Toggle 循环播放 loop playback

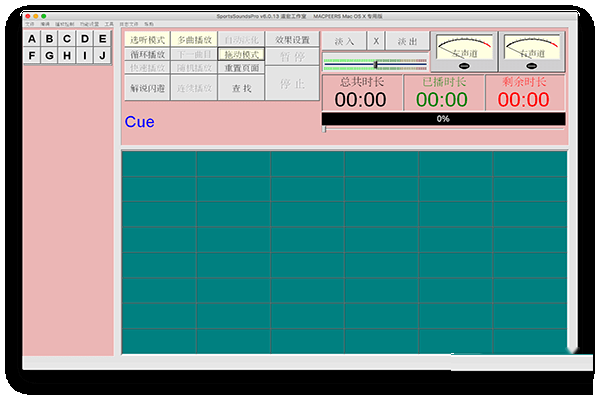[x=147, y=54]
